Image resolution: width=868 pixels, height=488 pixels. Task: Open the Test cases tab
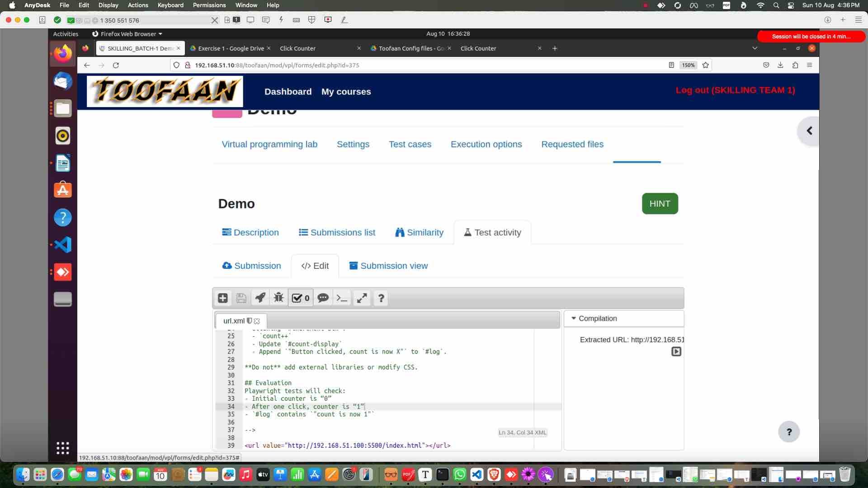(410, 144)
